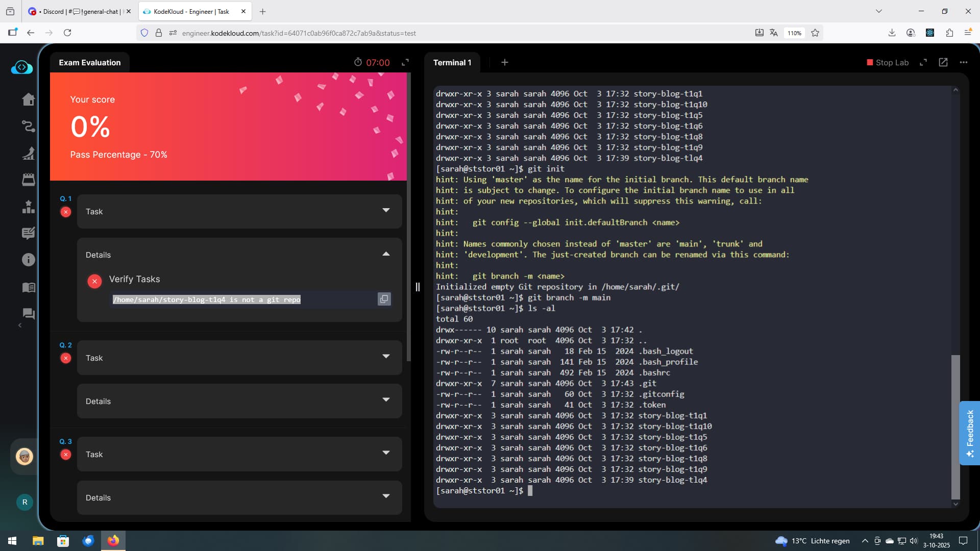980x551 pixels.
Task: Switch to the Discord general-chat browser tab
Action: click(x=77, y=11)
